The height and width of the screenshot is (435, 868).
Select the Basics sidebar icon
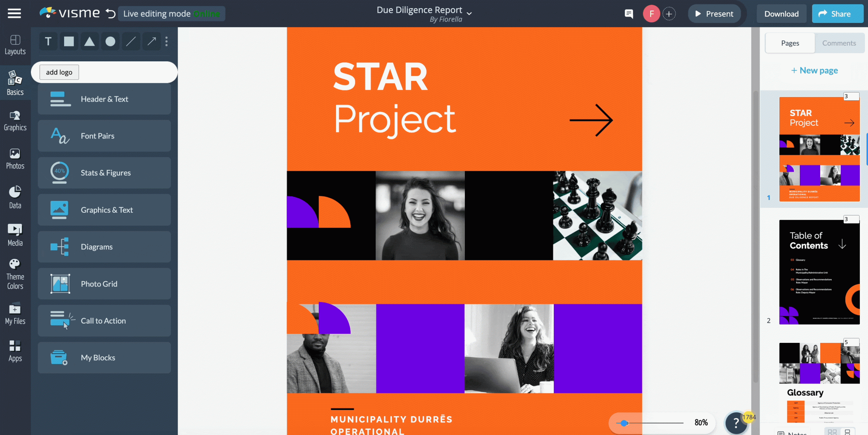[x=15, y=83]
